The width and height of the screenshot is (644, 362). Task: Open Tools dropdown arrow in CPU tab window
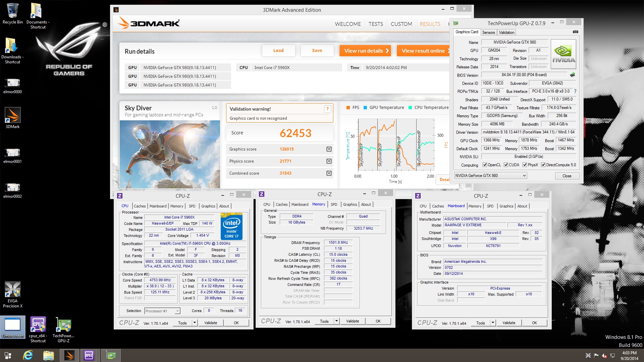195,323
